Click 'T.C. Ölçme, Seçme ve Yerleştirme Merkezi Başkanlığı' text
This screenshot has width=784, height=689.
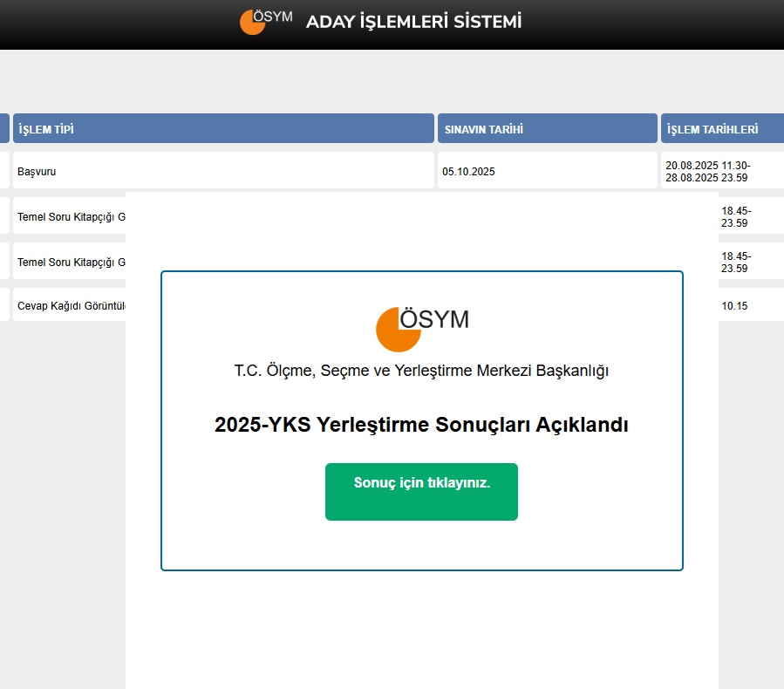tap(421, 371)
